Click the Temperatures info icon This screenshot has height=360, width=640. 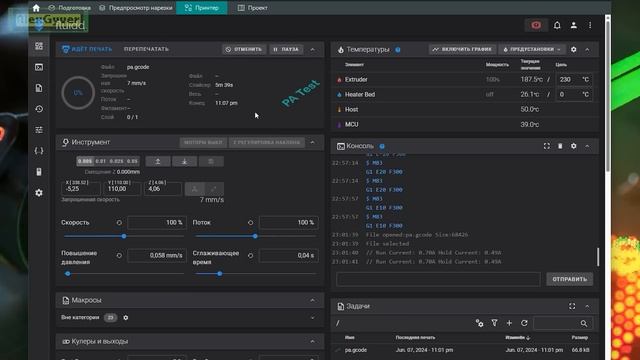point(398,50)
